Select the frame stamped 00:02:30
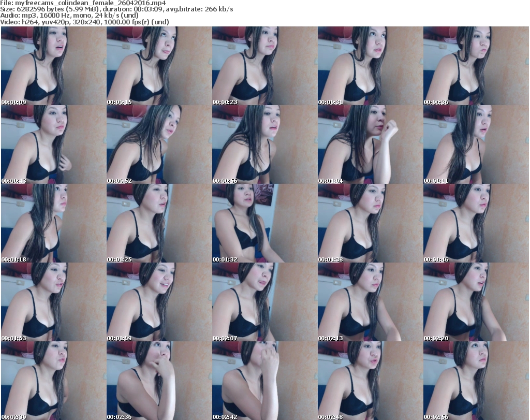Image resolution: width=530 pixels, height=420 pixels. click(53, 381)
